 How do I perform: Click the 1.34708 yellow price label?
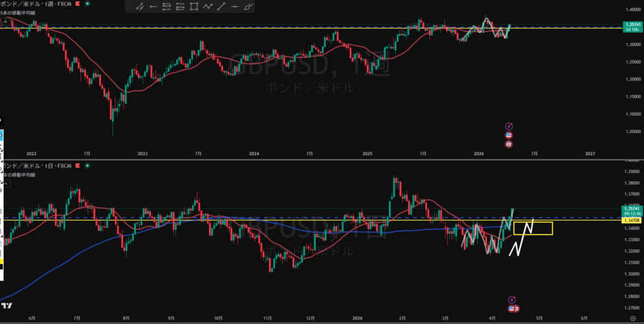coord(631,221)
